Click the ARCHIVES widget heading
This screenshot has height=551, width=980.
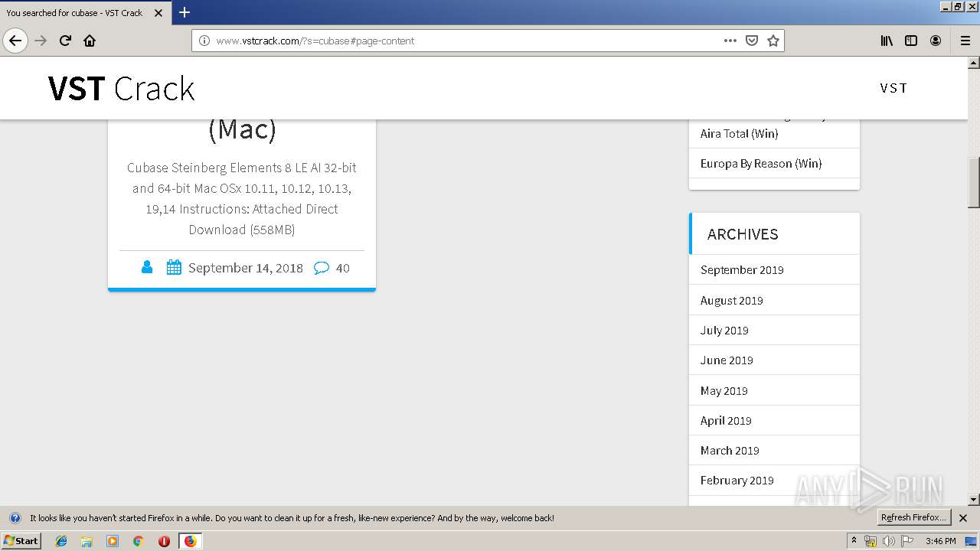743,234
